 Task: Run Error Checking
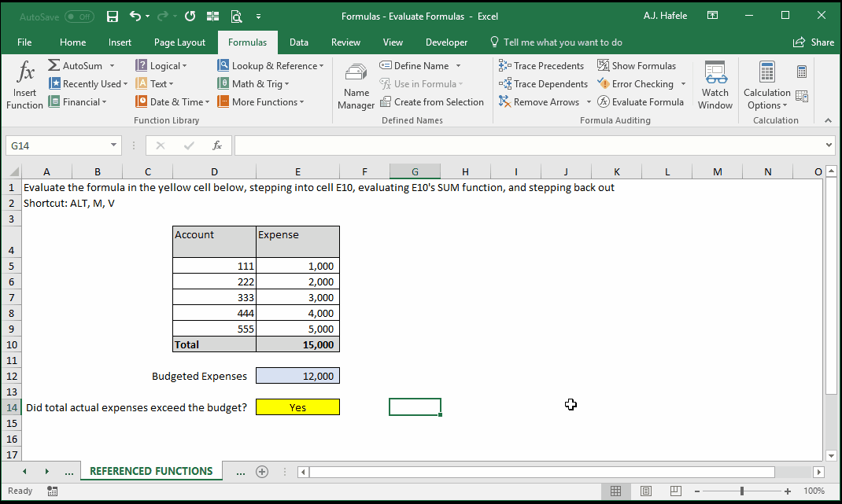click(x=636, y=83)
